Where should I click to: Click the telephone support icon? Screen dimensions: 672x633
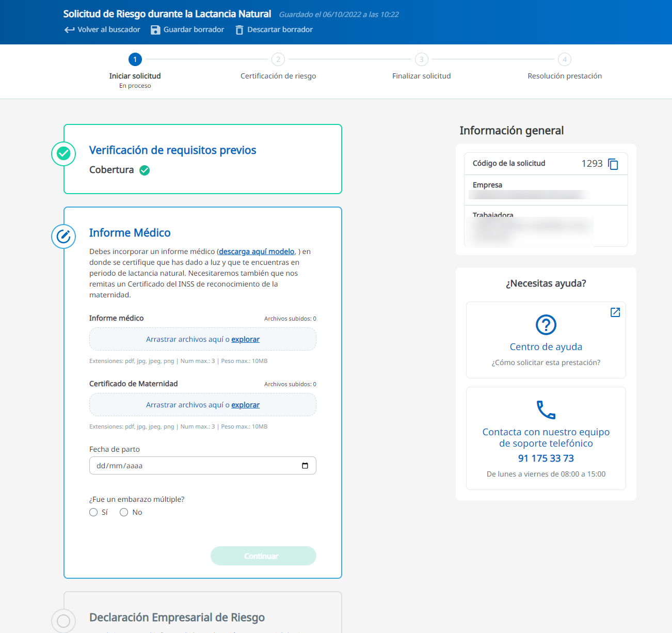point(546,410)
